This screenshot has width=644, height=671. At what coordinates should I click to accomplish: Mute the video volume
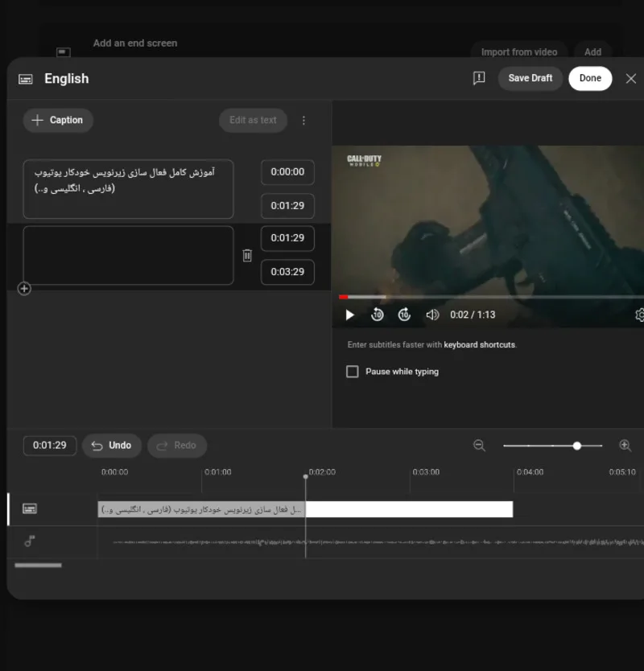pyautogui.click(x=432, y=315)
